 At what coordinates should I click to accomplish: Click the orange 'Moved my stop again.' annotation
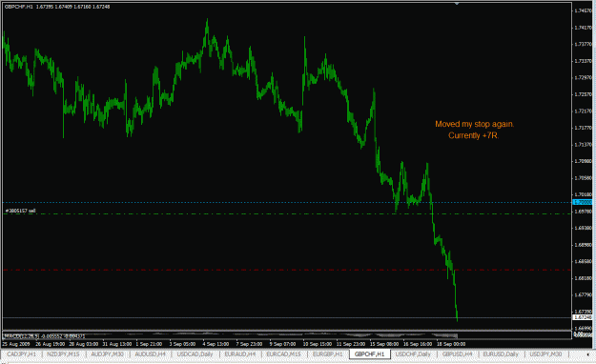point(474,124)
